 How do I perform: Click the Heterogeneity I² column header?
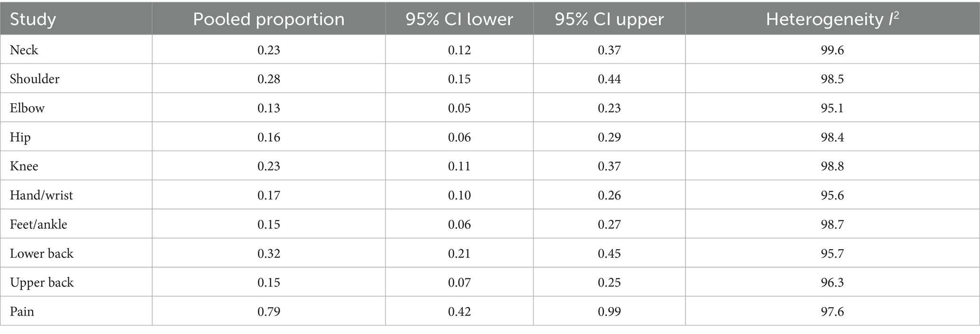tap(832, 19)
